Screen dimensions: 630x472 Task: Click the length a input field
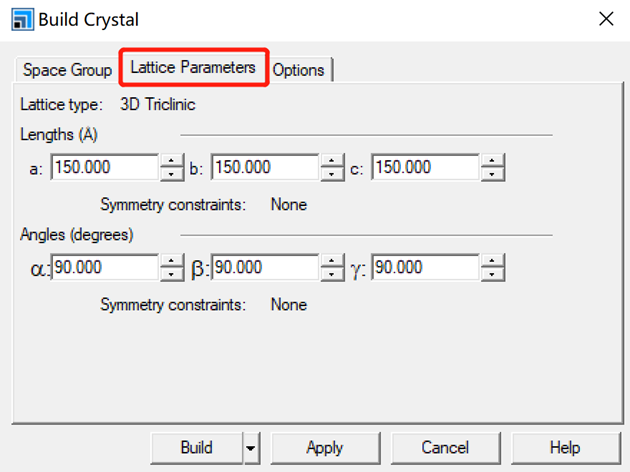pyautogui.click(x=104, y=167)
